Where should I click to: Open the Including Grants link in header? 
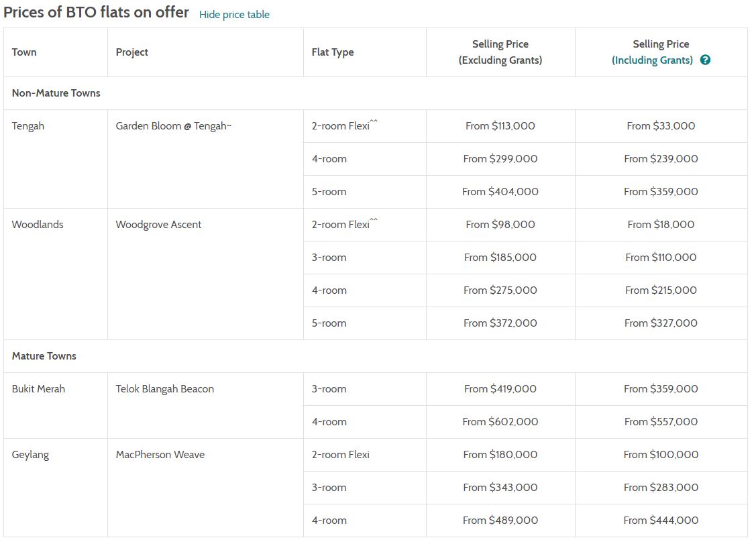click(652, 60)
